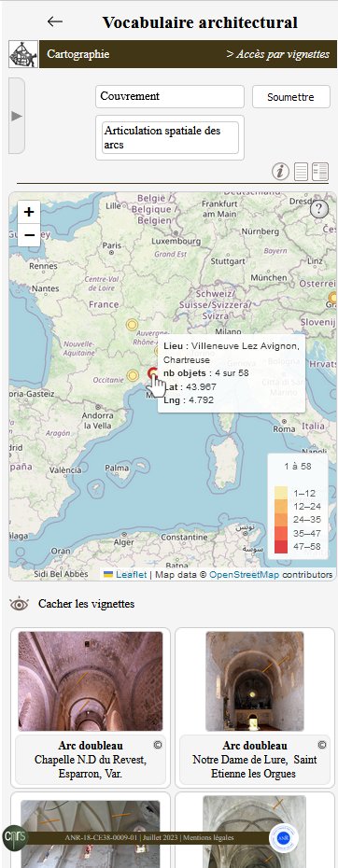Switch to the two-column list view icon

pos(319,172)
